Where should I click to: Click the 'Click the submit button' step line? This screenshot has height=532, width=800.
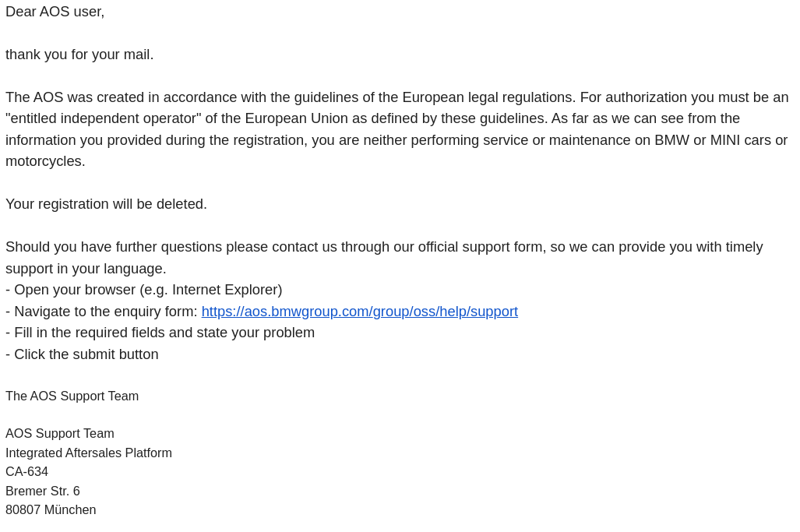[82, 354]
